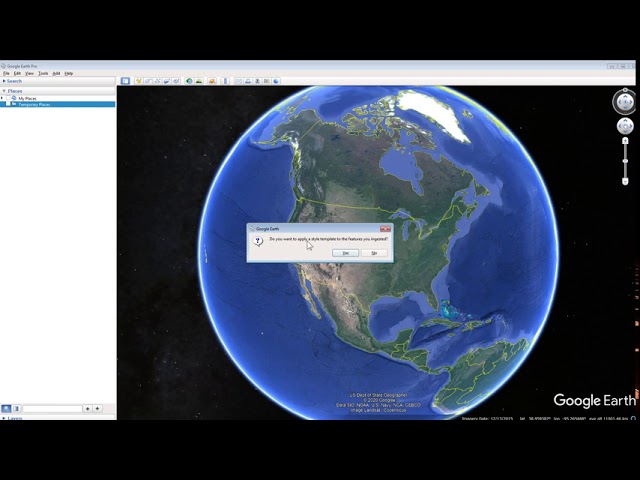
Task: Select the Temporary Places folder row
Action: pos(58,104)
